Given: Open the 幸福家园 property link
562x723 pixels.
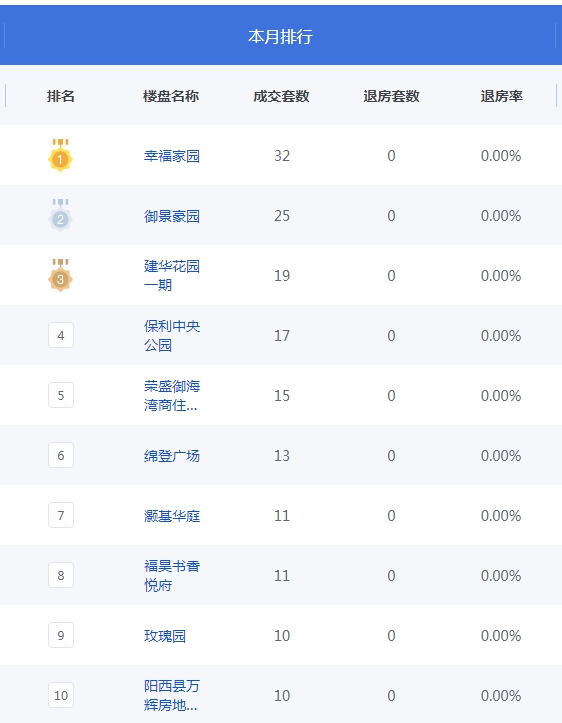Looking at the screenshot, I should click(x=172, y=156).
